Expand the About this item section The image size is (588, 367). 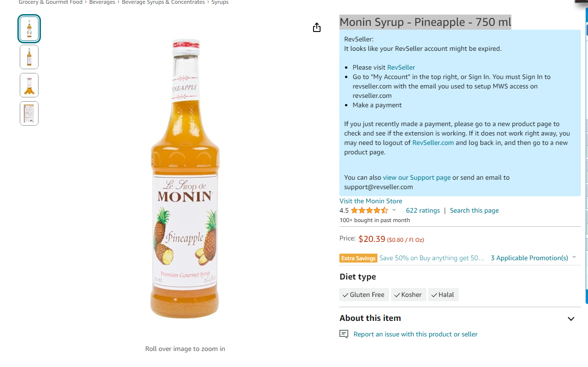[571, 319]
